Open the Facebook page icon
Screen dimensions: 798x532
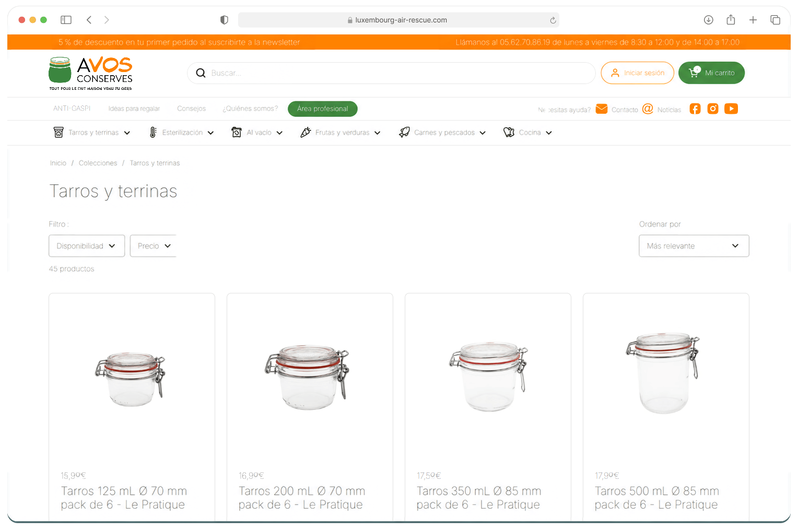[695, 109]
